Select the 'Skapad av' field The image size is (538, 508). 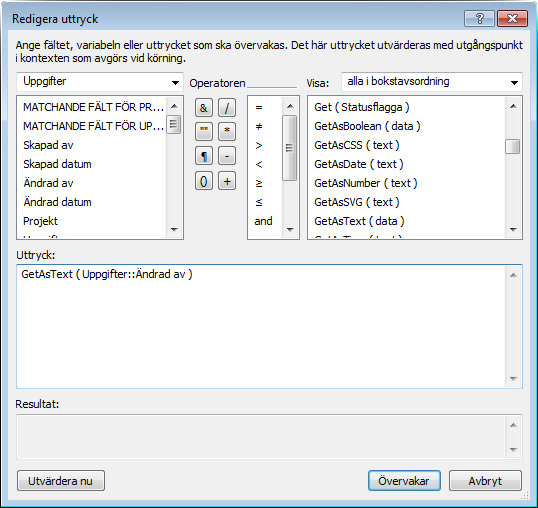pos(92,145)
